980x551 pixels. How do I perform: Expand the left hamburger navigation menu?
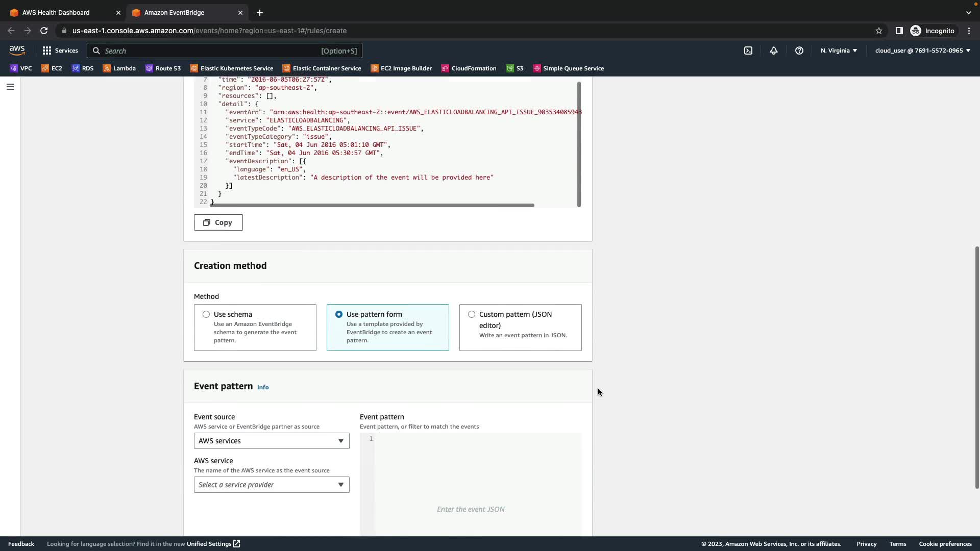10,87
